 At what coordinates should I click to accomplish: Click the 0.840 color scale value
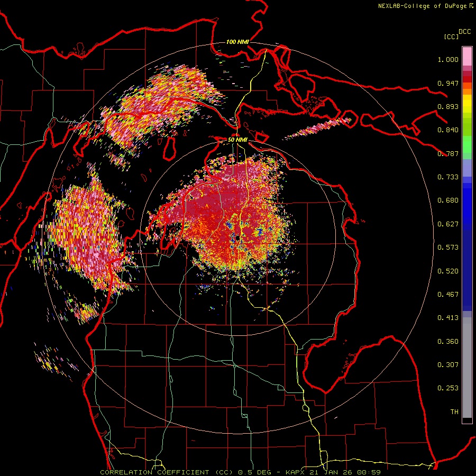coord(448,130)
